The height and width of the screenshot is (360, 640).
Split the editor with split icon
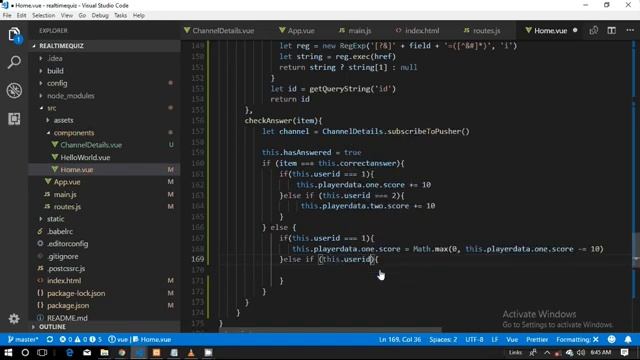click(611, 31)
